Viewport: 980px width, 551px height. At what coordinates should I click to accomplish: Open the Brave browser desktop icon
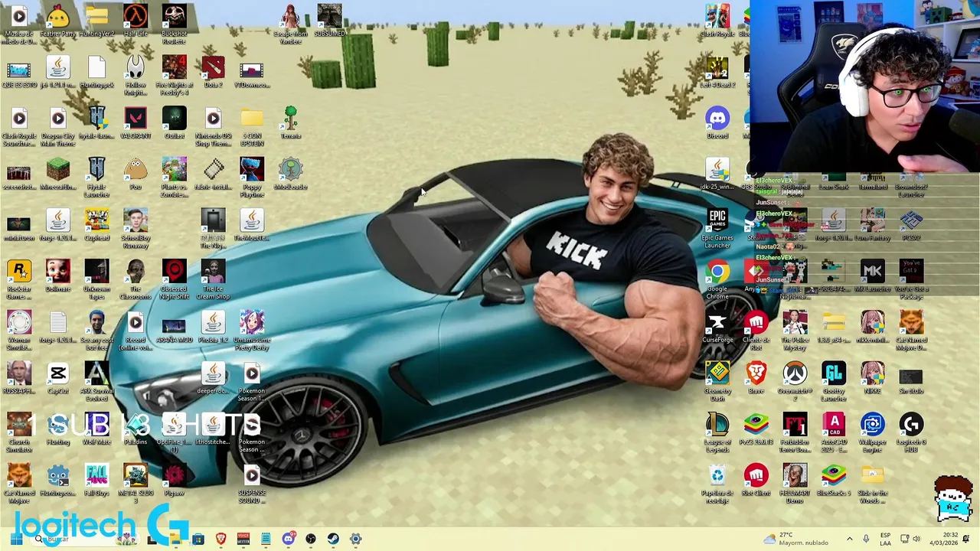[756, 378]
